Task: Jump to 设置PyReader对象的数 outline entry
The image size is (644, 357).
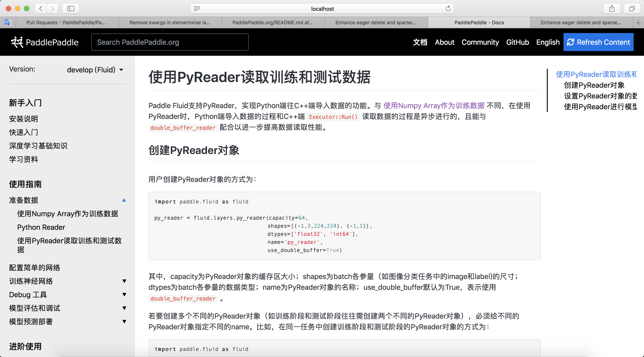Action: point(600,96)
